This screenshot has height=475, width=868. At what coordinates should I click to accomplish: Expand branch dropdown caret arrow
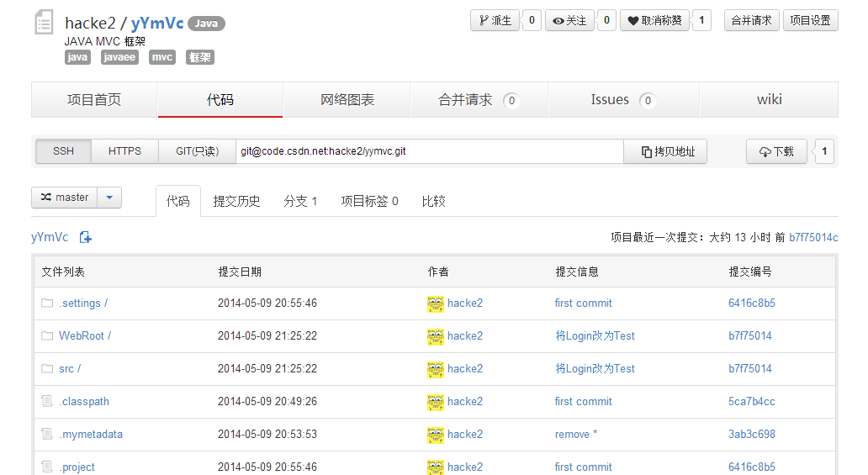(109, 198)
